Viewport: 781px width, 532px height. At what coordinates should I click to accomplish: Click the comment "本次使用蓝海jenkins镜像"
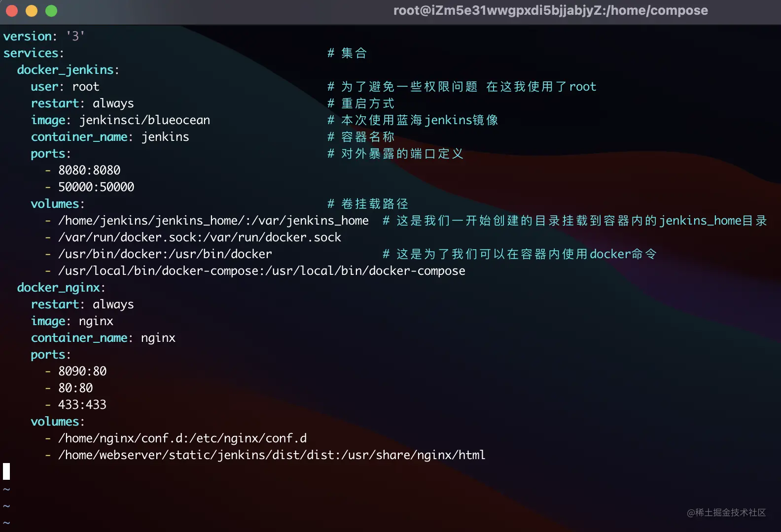413,120
